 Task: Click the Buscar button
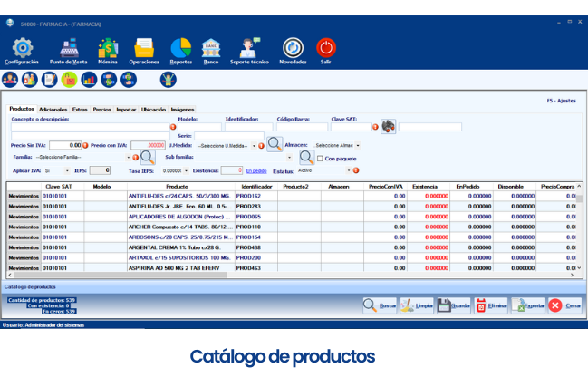(380, 305)
